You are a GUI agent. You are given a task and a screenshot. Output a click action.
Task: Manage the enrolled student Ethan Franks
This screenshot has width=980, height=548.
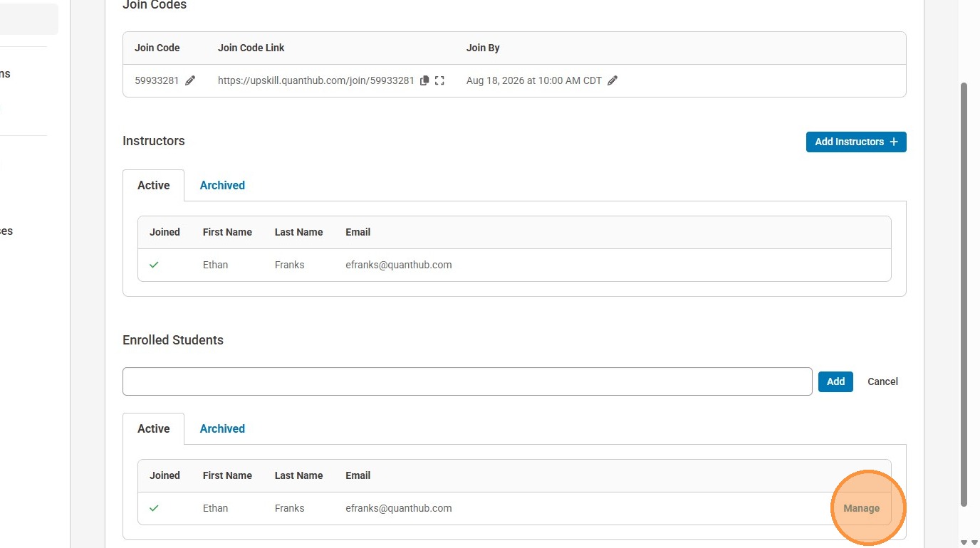tap(861, 508)
